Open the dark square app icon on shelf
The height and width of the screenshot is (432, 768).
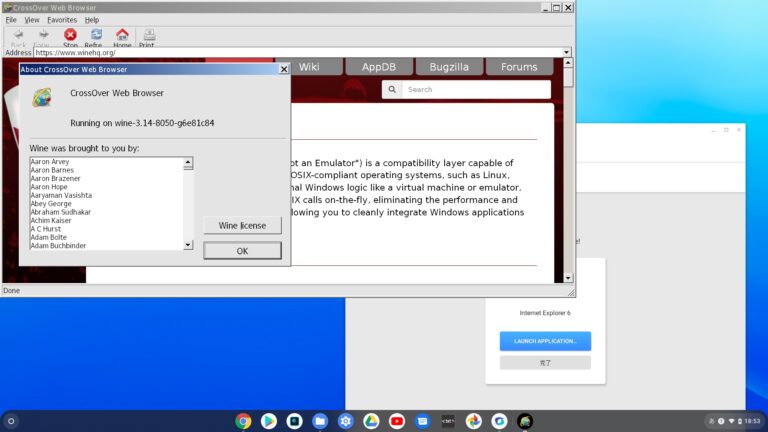click(x=294, y=421)
